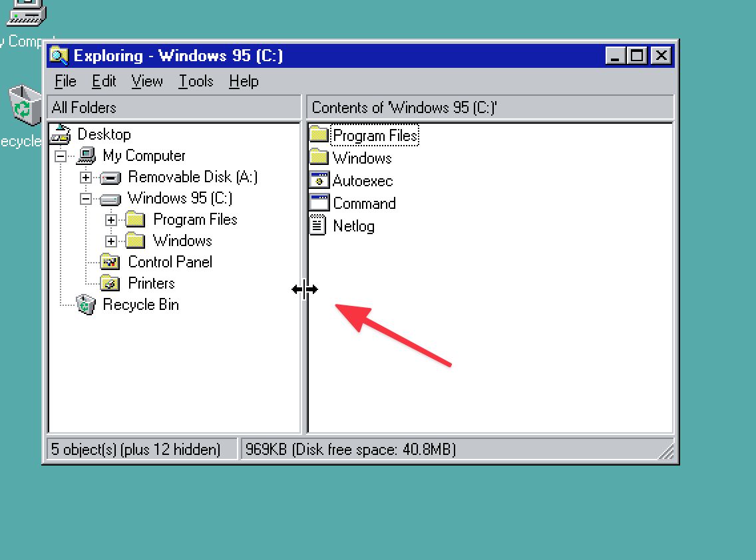Select the Control Panel folder icon in tree
This screenshot has height=560, width=756.
pyautogui.click(x=110, y=262)
